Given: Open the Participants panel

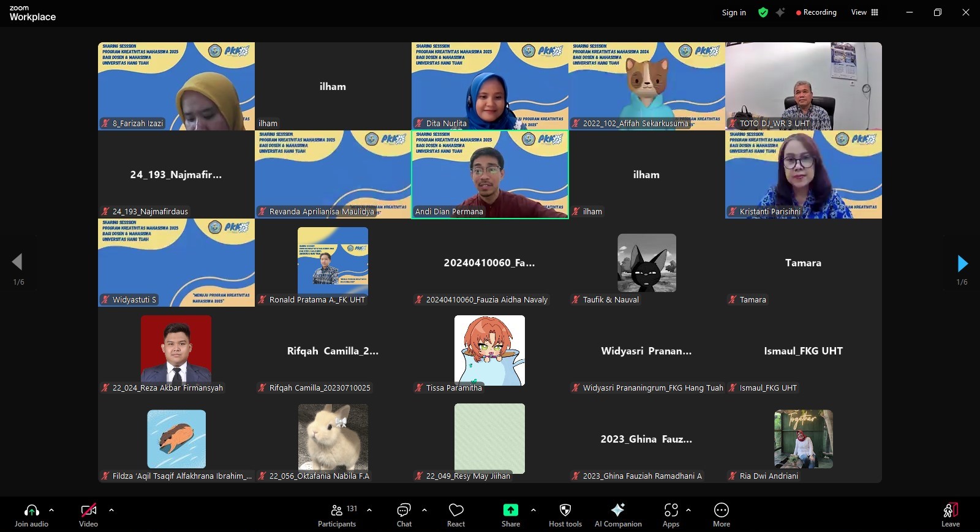Looking at the screenshot, I should tap(337, 515).
